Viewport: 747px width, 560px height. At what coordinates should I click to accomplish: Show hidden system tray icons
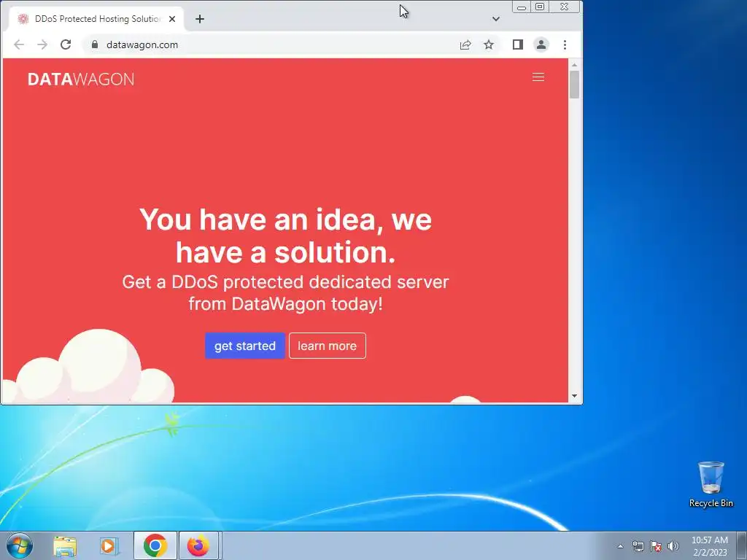[x=620, y=546]
